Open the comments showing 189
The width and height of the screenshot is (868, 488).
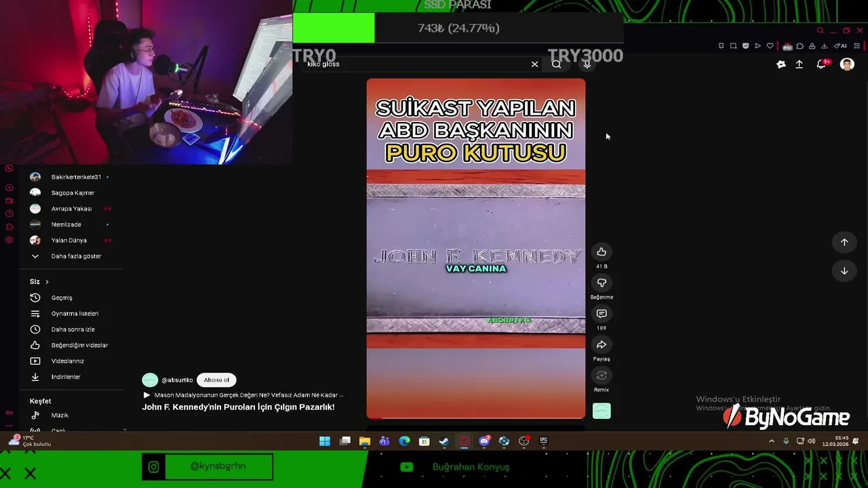click(x=601, y=314)
